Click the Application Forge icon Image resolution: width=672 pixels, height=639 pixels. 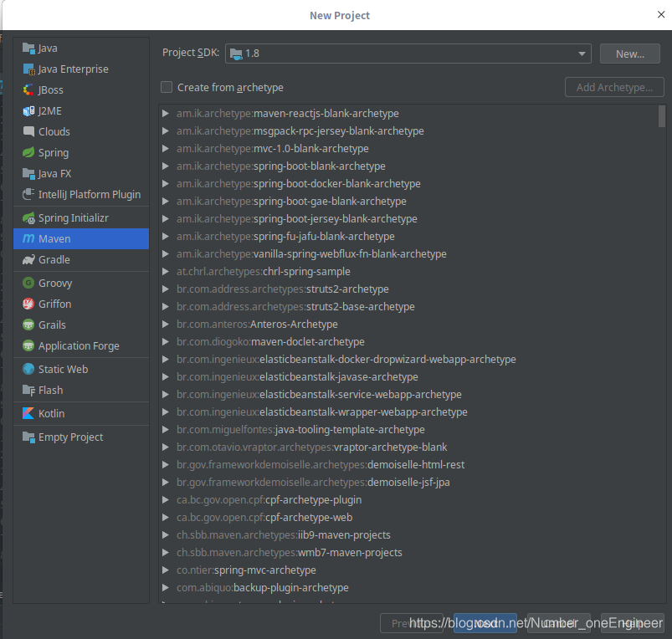pos(28,345)
